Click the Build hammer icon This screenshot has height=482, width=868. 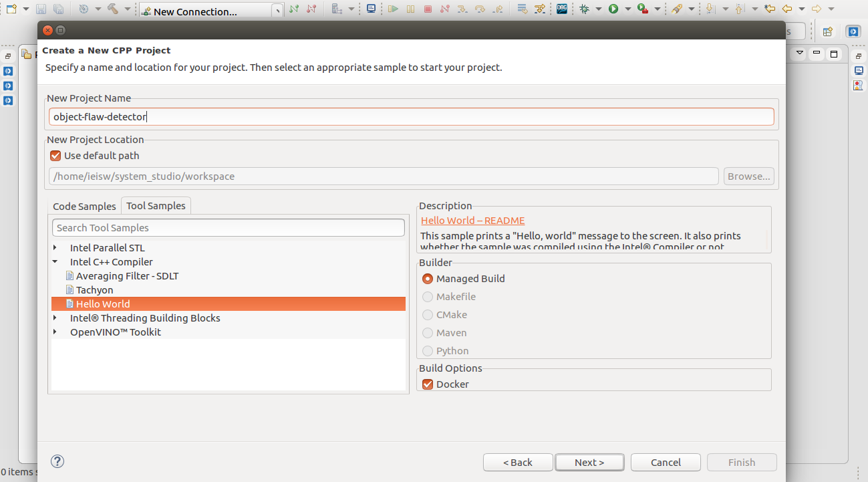pyautogui.click(x=112, y=9)
